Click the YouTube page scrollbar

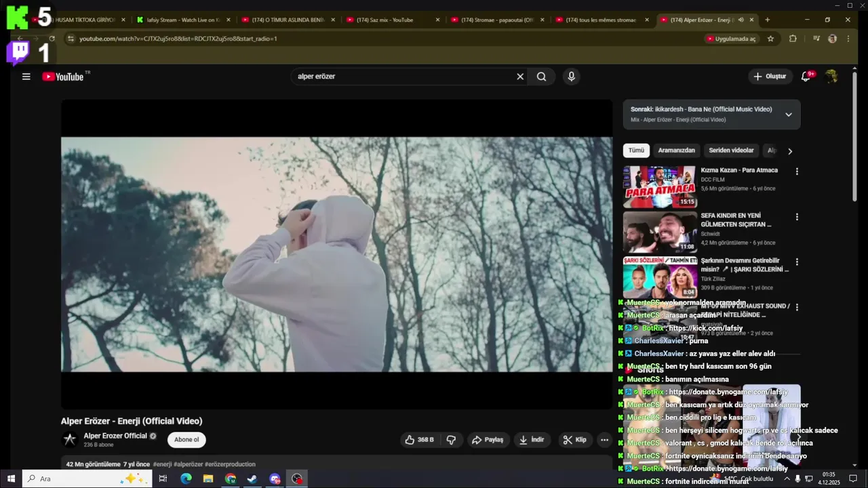(854, 136)
